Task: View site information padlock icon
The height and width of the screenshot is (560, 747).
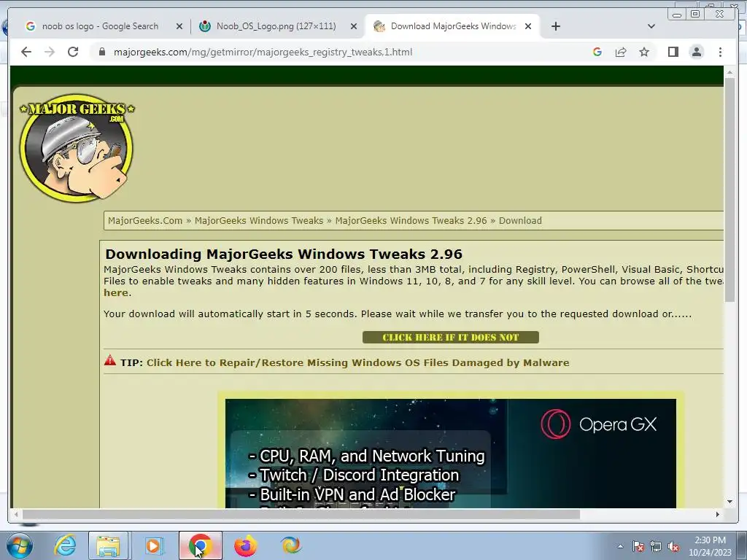Action: [x=101, y=52]
